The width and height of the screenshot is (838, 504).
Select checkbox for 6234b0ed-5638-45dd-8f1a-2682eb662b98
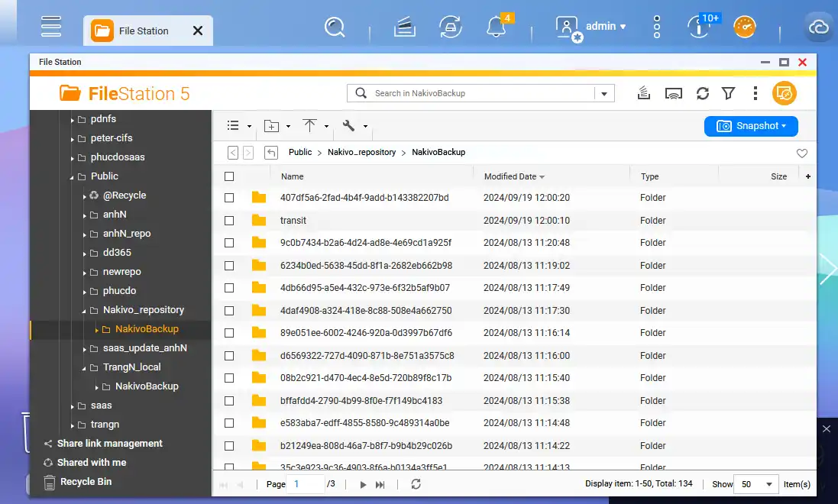tap(229, 266)
